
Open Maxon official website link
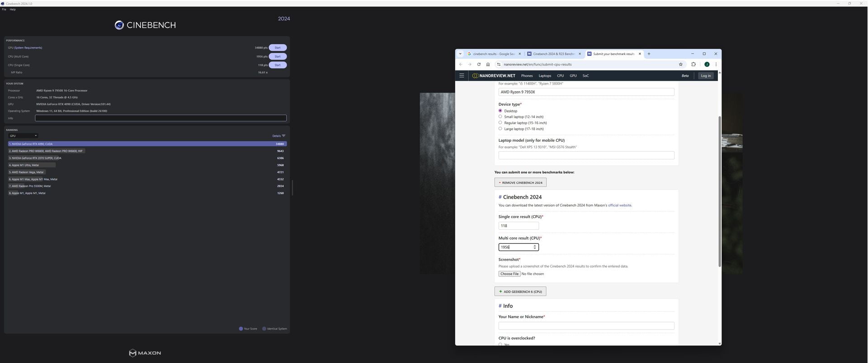click(x=619, y=205)
